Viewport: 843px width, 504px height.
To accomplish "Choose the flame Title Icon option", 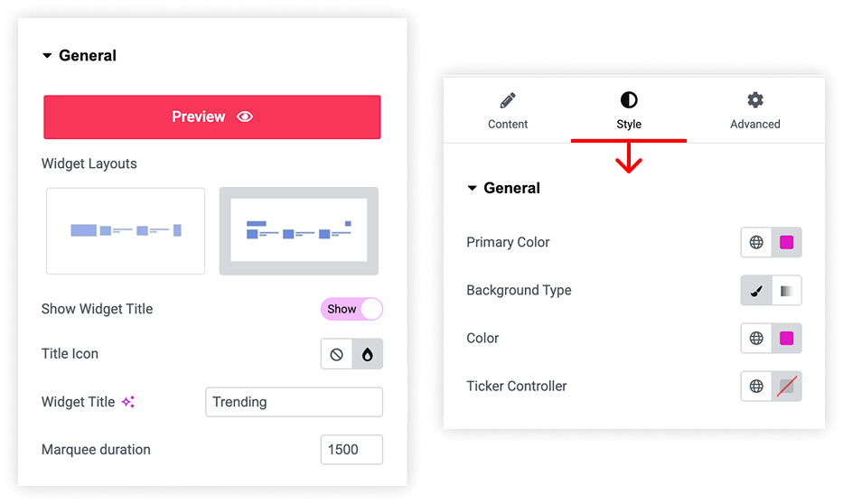I will click(x=367, y=354).
